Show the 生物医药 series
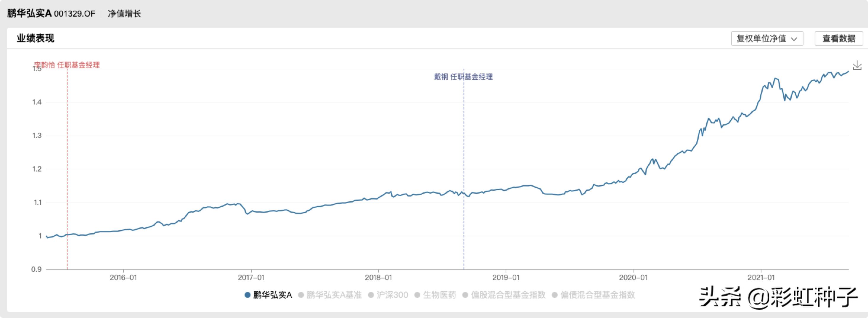 click(x=435, y=295)
